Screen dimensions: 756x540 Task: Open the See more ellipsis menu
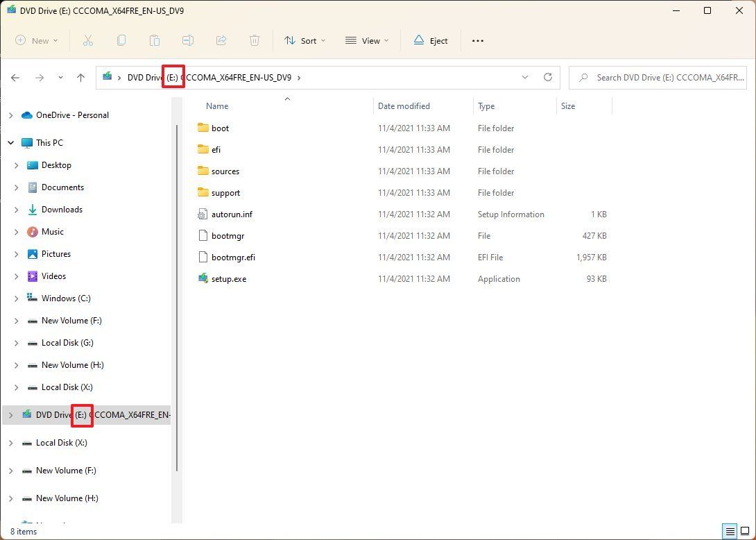click(x=477, y=40)
